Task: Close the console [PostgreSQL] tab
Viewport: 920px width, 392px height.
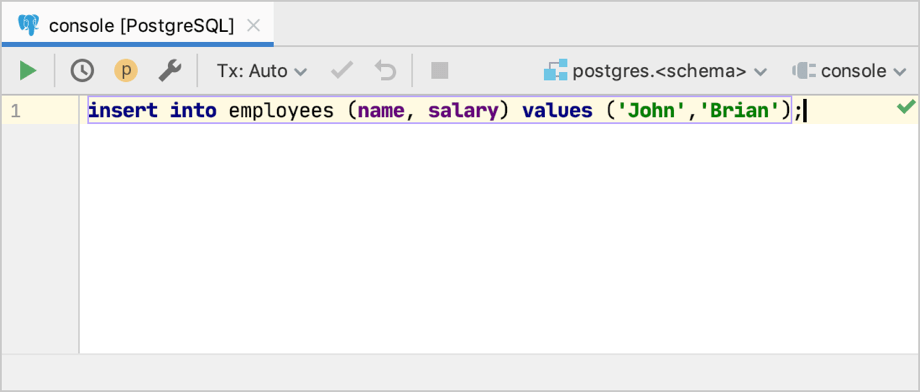Action: pyautogui.click(x=253, y=26)
